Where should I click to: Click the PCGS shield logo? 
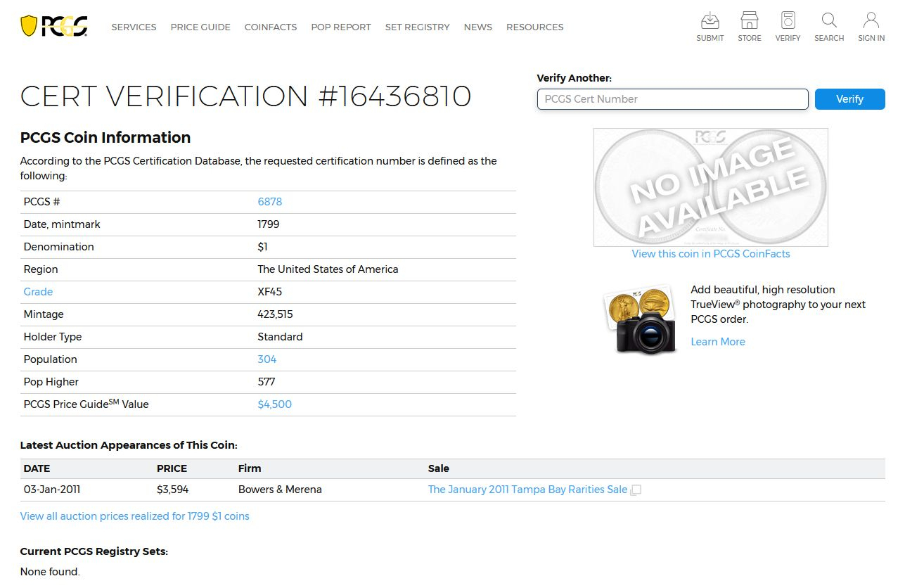click(x=54, y=27)
